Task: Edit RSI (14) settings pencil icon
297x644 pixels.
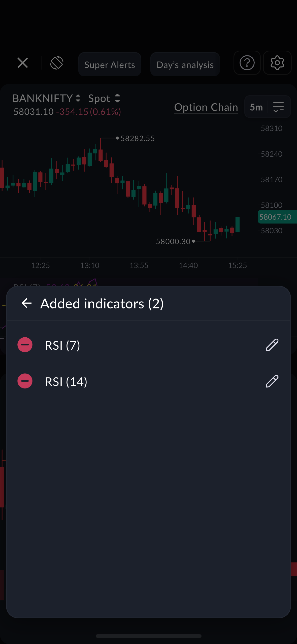Action: (272, 381)
